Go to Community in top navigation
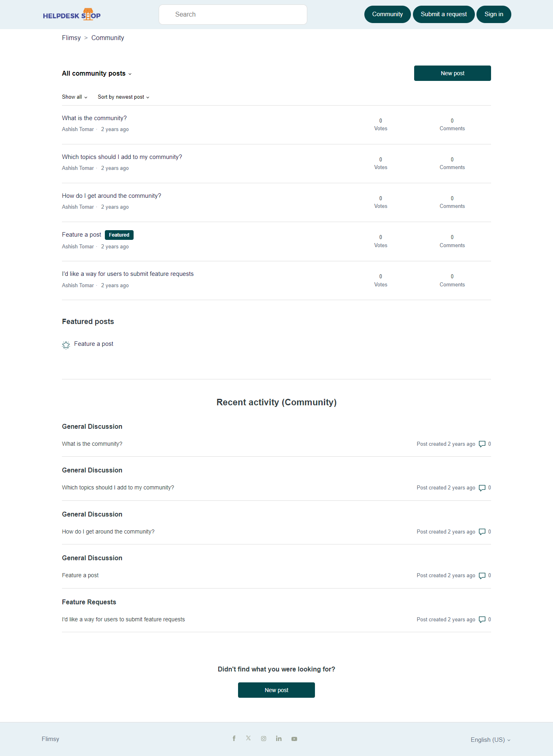Screen dimensions: 553x756 [387, 15]
